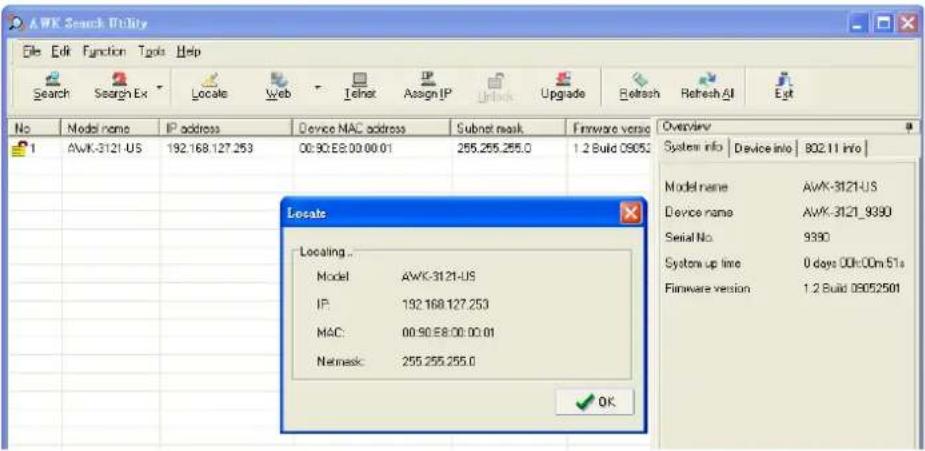Switch to the Device info tab

(x=764, y=148)
